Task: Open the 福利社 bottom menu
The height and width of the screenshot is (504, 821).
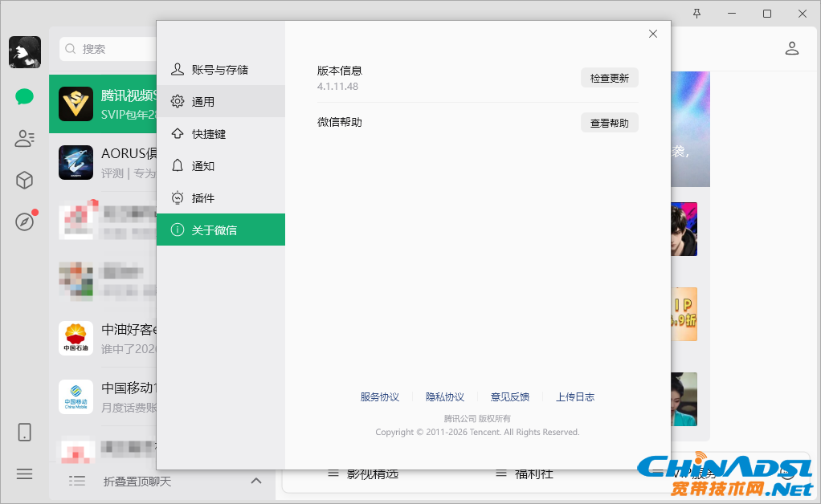Action: point(525,474)
